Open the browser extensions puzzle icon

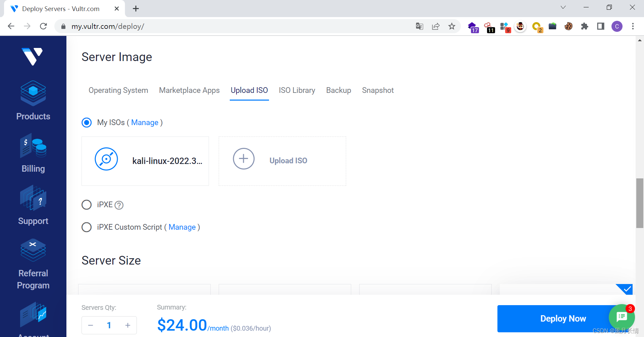(x=585, y=26)
